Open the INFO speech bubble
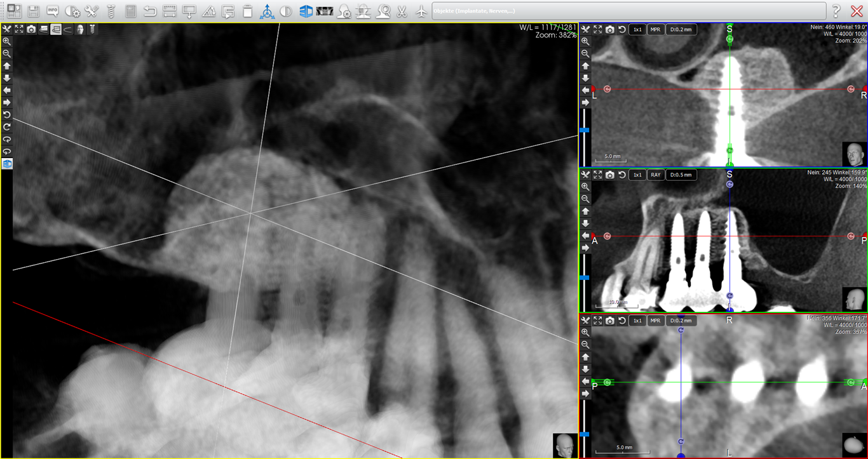This screenshot has width=868, height=459. [53, 11]
